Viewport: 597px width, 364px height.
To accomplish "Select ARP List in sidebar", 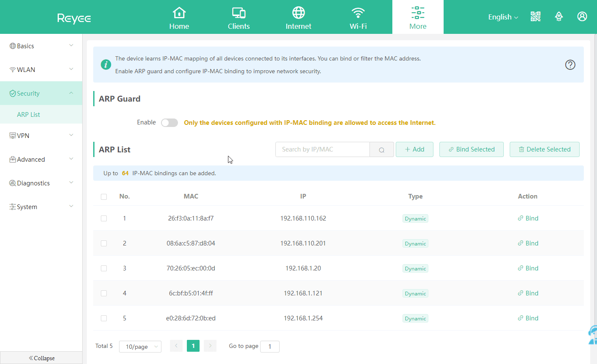I will click(29, 115).
